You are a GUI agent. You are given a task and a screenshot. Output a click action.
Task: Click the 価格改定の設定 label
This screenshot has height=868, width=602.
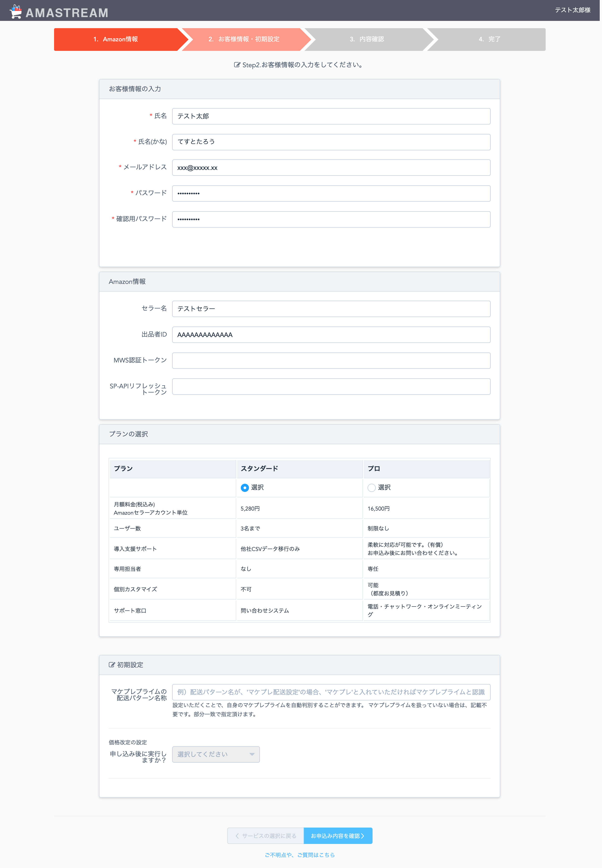click(128, 742)
